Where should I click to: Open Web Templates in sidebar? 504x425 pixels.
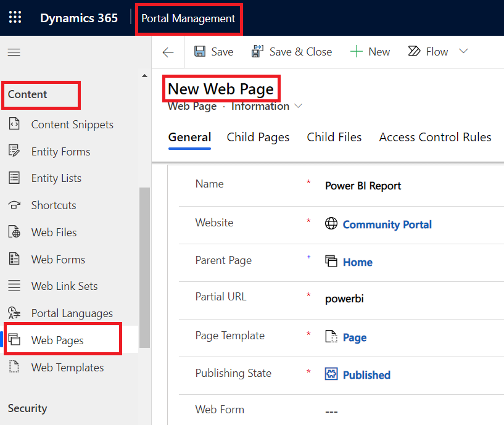point(67,368)
